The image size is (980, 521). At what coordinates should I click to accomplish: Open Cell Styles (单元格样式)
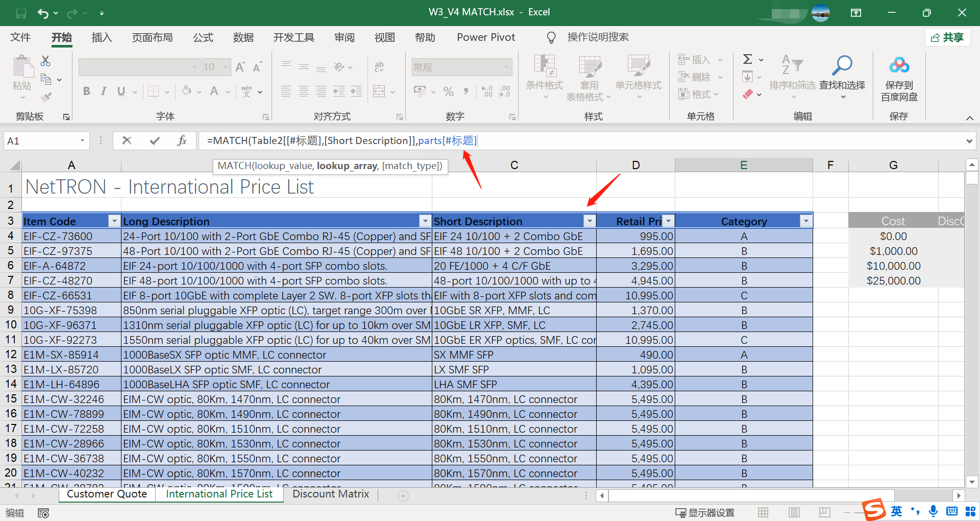click(638, 77)
